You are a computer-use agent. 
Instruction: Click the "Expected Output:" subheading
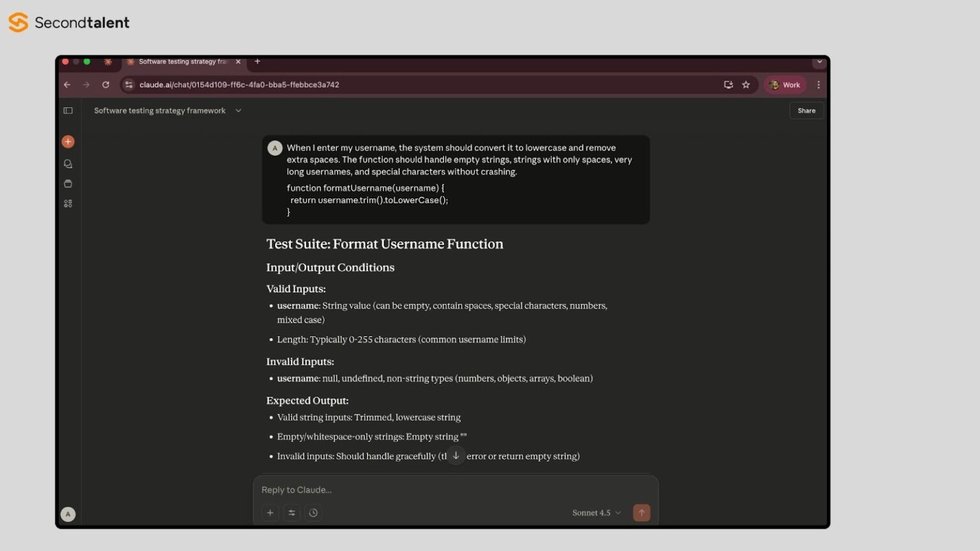pos(308,400)
